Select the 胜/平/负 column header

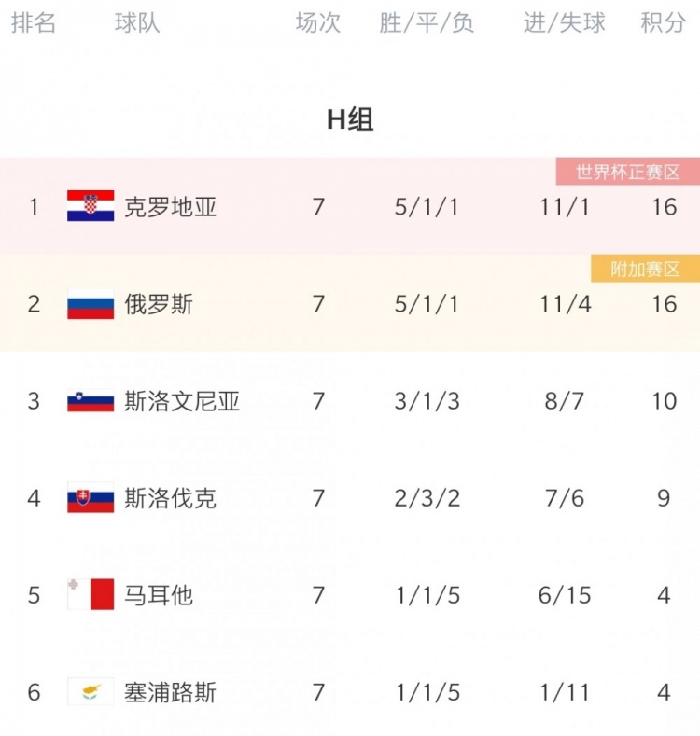(x=427, y=22)
